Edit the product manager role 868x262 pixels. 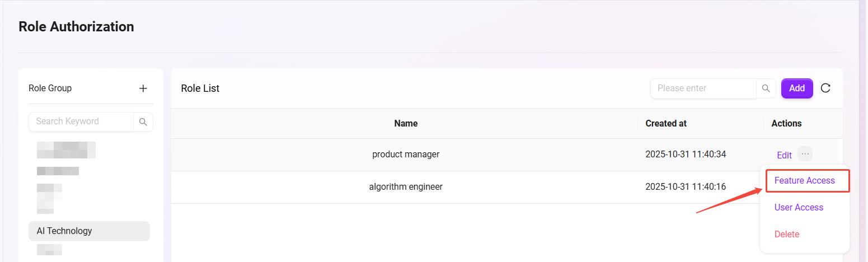point(784,155)
